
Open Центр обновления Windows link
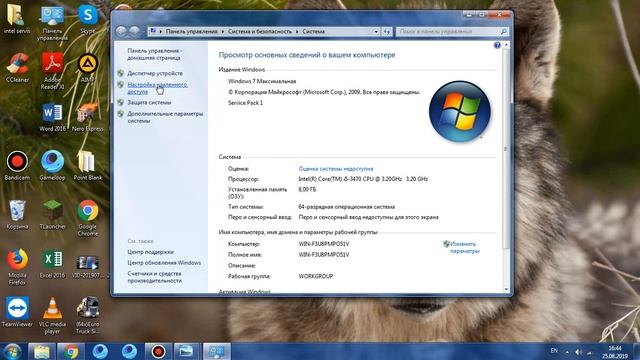164,262
